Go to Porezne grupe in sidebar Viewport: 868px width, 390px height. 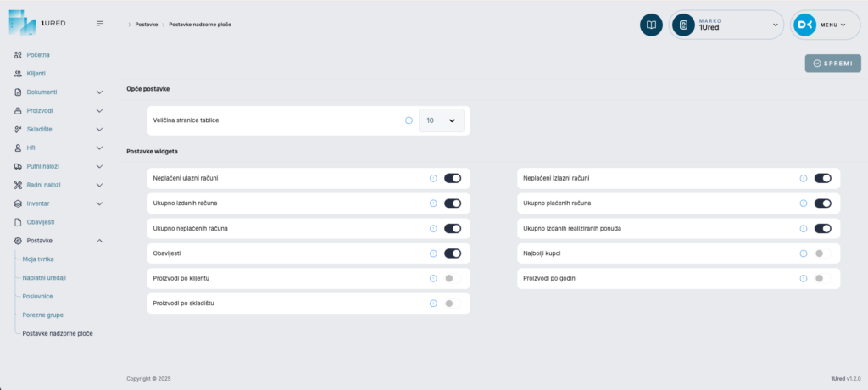click(x=43, y=315)
